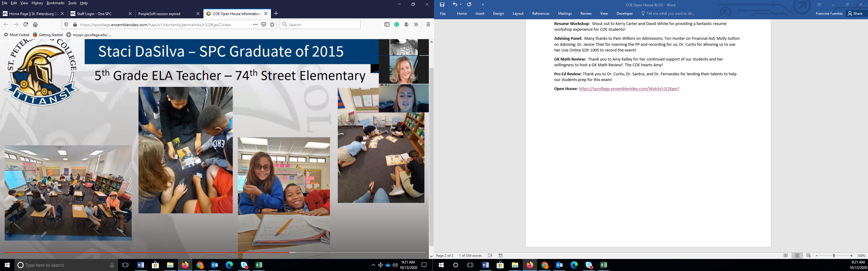This screenshot has height=271, width=868.
Task: Click the Share button in Word
Action: (855, 14)
